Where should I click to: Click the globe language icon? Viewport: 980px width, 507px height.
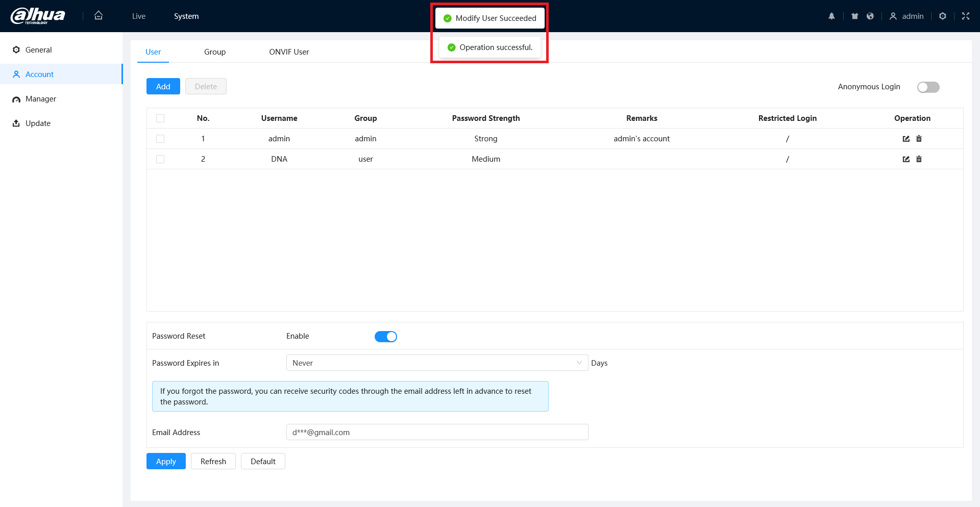[x=870, y=16]
